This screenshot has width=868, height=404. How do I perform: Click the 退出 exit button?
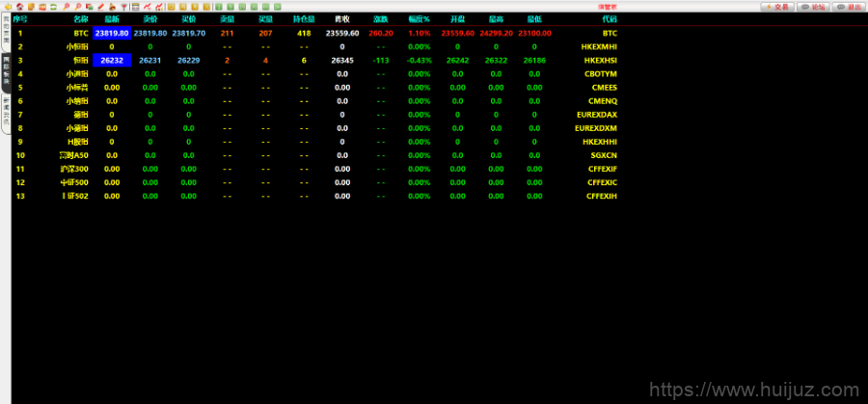click(850, 7)
